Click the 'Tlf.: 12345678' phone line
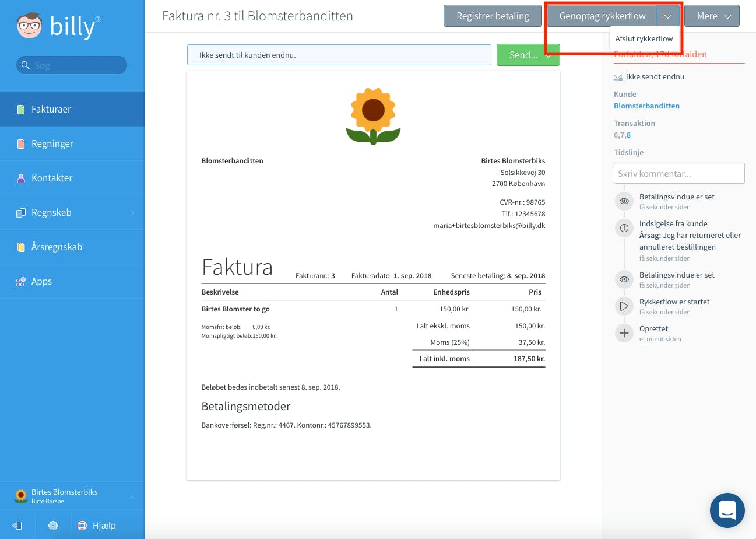The height and width of the screenshot is (539, 756). click(523, 214)
